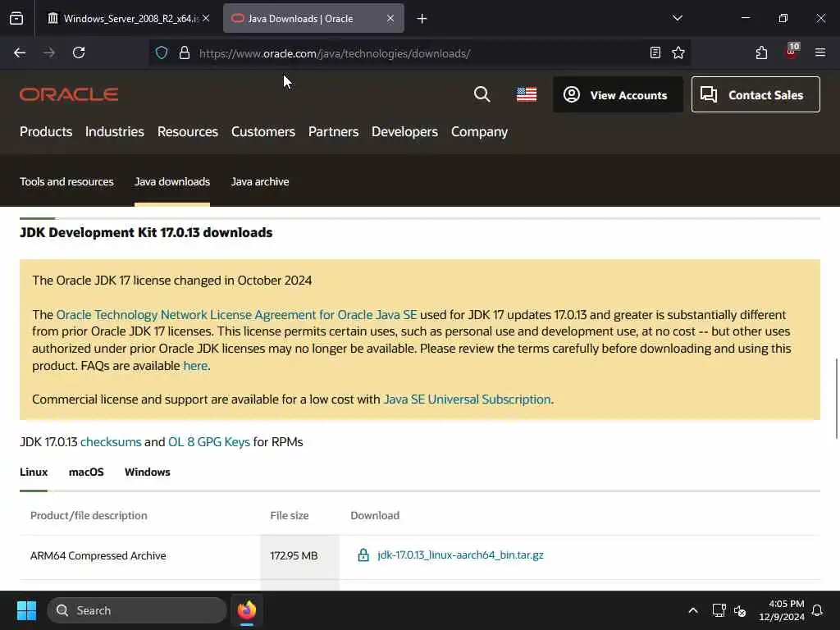Open the extensions puzzle icon

(x=761, y=52)
